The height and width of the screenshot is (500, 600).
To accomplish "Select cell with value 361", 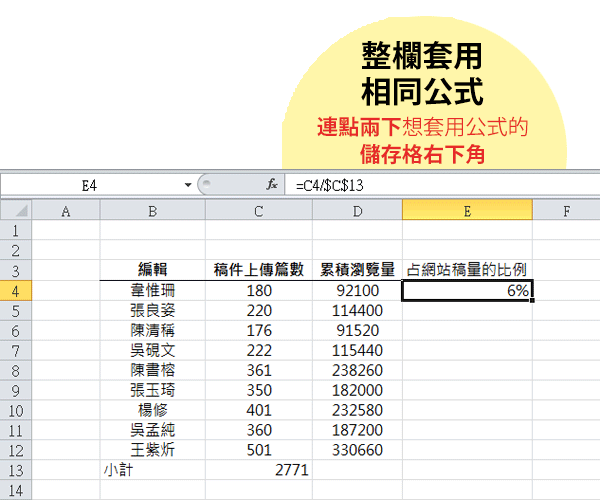I will coord(259,370).
